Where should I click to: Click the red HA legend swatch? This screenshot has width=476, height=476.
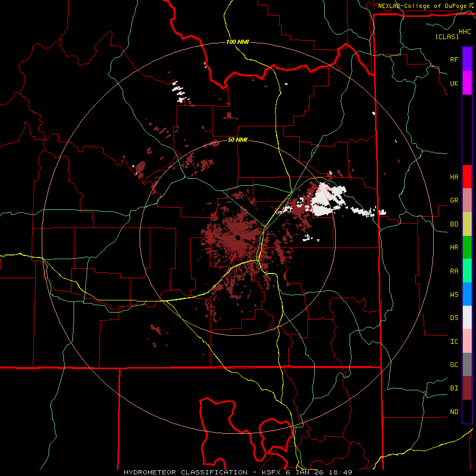click(x=467, y=177)
